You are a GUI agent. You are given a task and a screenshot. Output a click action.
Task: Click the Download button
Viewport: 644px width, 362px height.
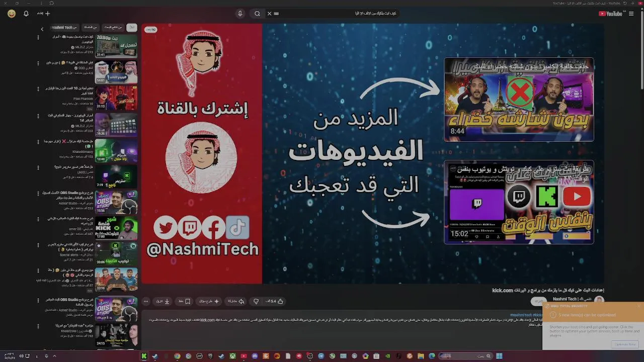coord(163,301)
